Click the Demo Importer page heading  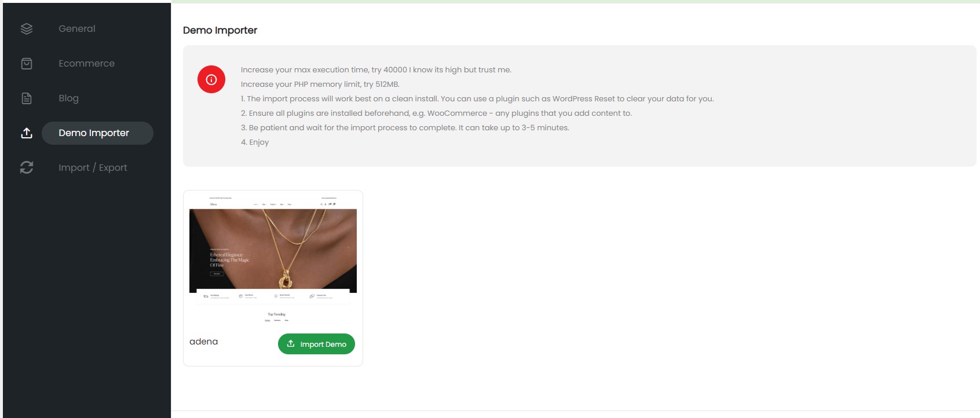point(220,30)
